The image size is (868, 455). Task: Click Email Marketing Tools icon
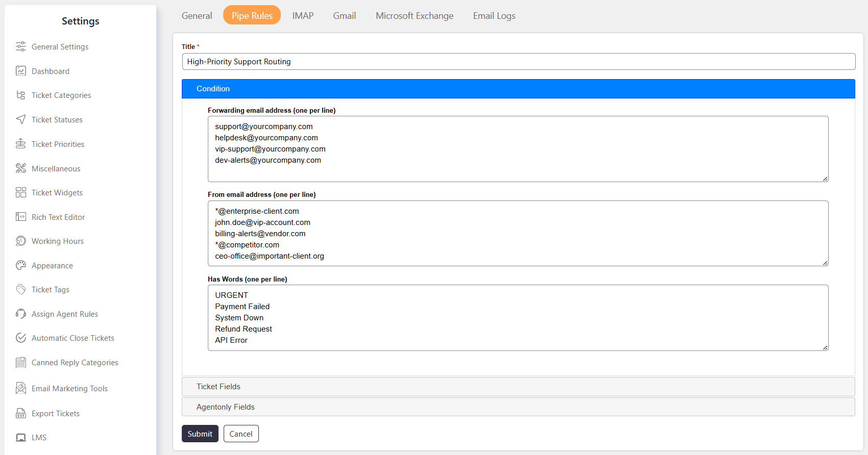[20, 388]
